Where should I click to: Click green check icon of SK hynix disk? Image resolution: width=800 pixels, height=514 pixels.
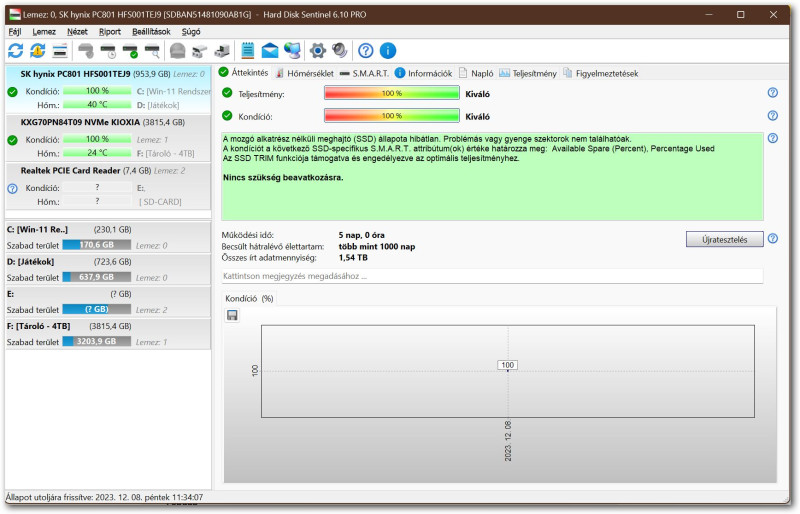click(x=13, y=92)
